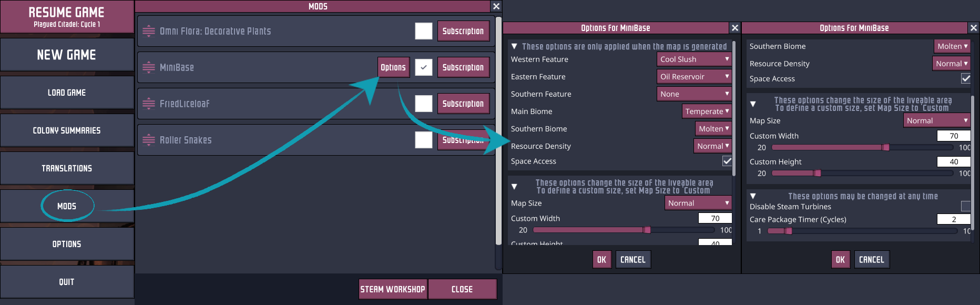The width and height of the screenshot is (980, 305).
Task: Close the Mods window with X icon
Action: (496, 6)
